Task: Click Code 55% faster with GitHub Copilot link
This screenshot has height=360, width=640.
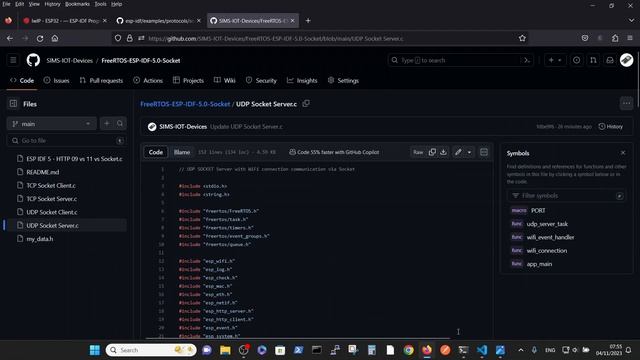Action: pos(334,152)
